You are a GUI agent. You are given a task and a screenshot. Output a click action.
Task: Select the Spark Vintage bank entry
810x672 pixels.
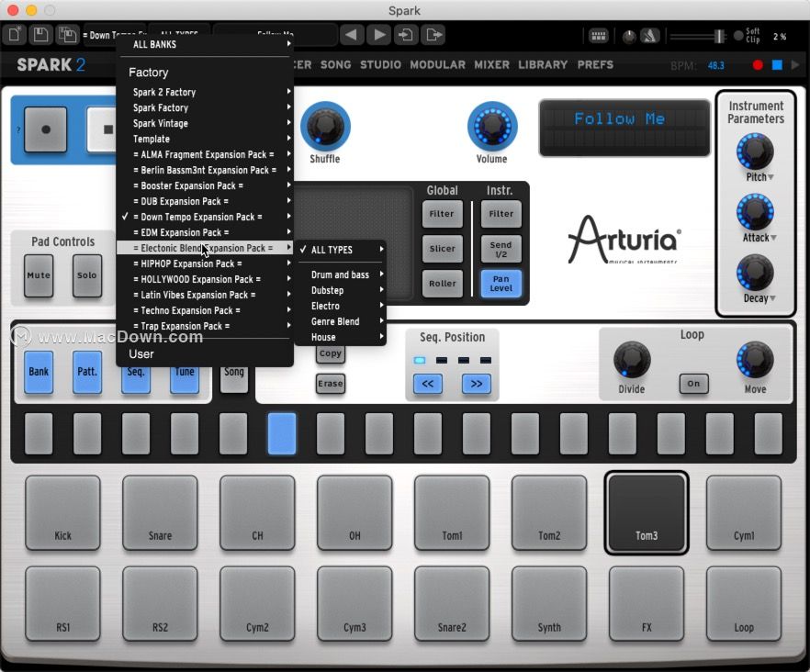click(x=205, y=123)
